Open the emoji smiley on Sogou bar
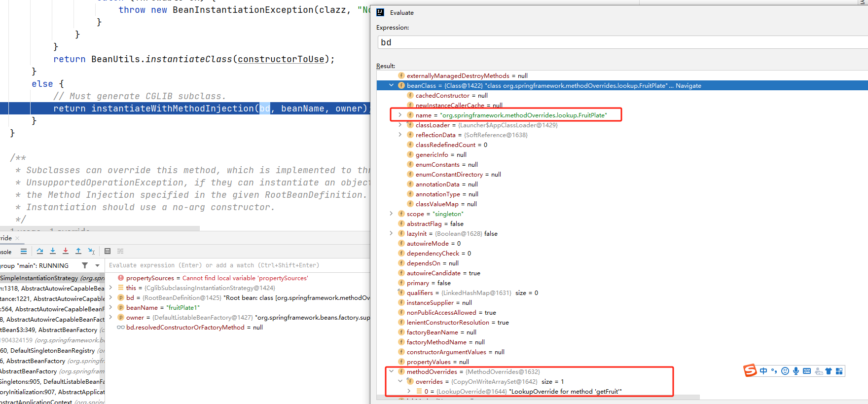 point(785,371)
